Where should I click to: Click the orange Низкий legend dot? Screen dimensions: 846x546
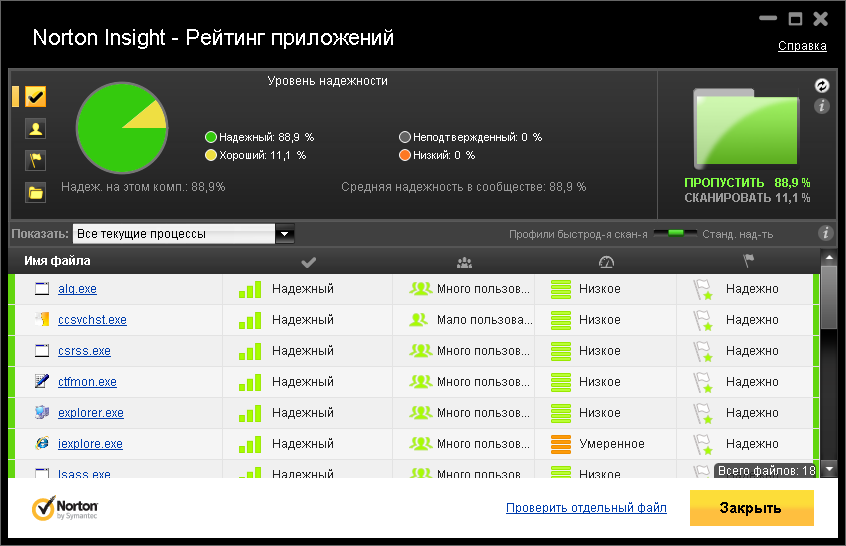pyautogui.click(x=405, y=155)
